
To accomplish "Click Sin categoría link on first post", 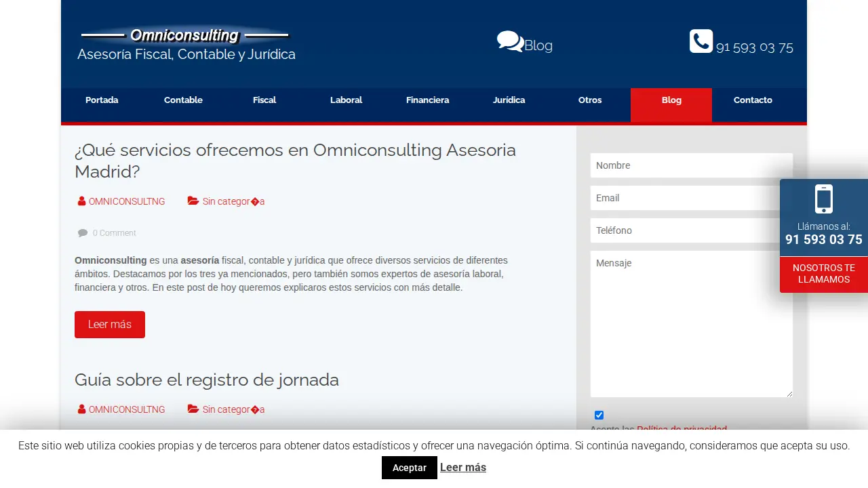I will 233,201.
